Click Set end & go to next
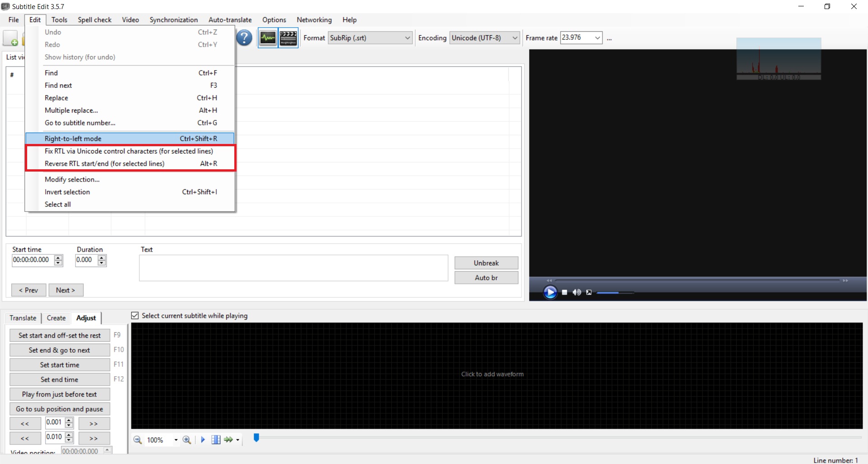The height and width of the screenshot is (464, 868). (59, 350)
